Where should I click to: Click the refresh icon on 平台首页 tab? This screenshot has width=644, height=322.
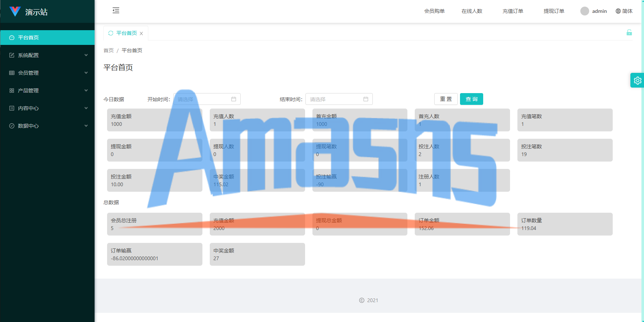pos(111,33)
